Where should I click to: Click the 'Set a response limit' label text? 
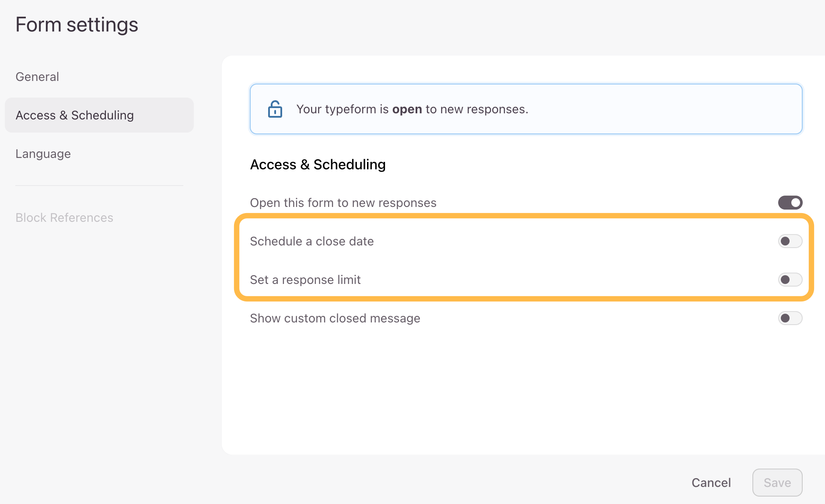305,280
